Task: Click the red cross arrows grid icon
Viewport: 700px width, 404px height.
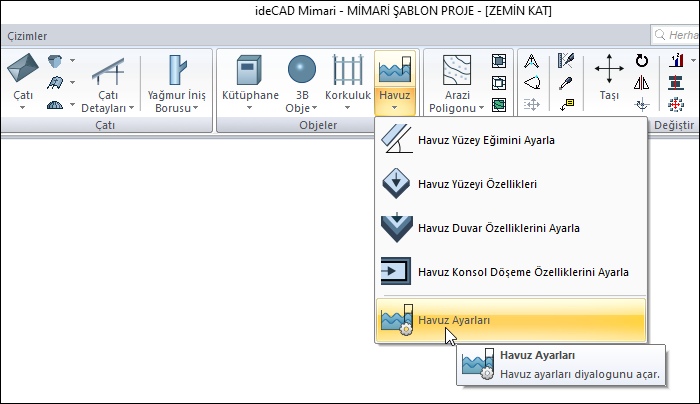Action: point(676,105)
